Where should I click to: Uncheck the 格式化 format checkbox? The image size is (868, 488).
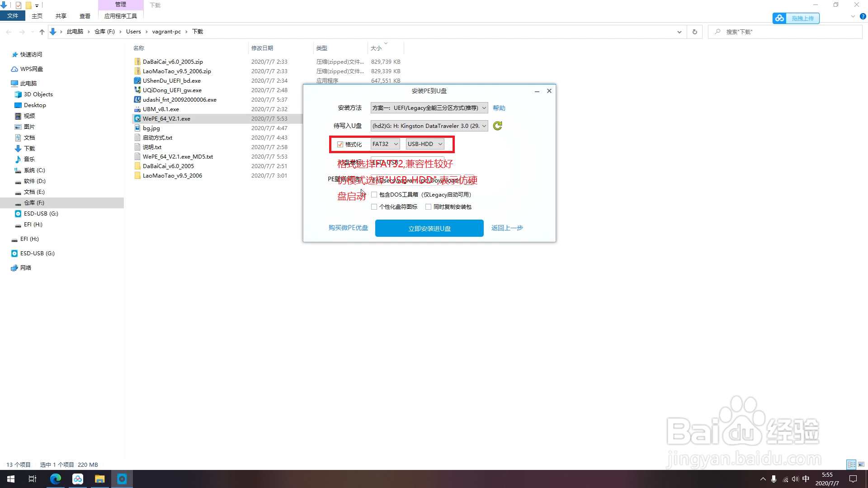coord(340,145)
